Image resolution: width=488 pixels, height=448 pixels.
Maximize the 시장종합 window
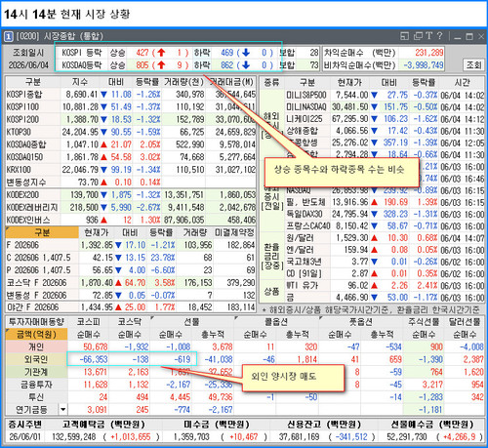coord(469,37)
